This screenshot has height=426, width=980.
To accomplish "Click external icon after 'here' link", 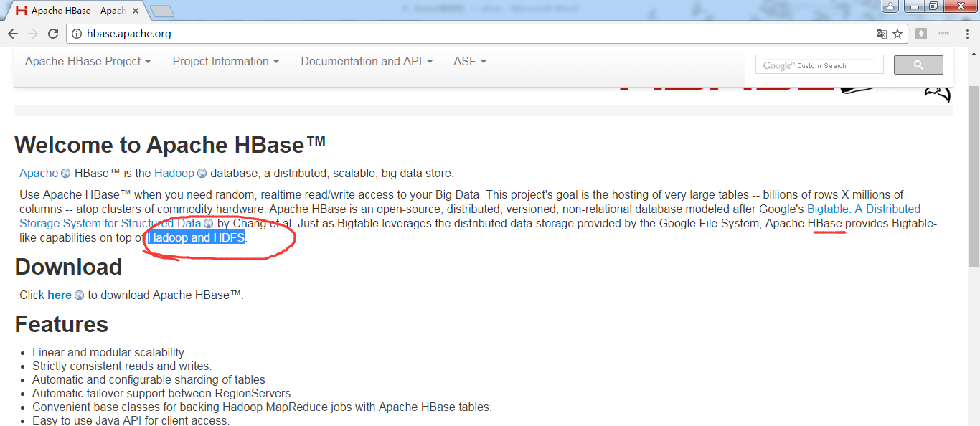I will tap(79, 295).
